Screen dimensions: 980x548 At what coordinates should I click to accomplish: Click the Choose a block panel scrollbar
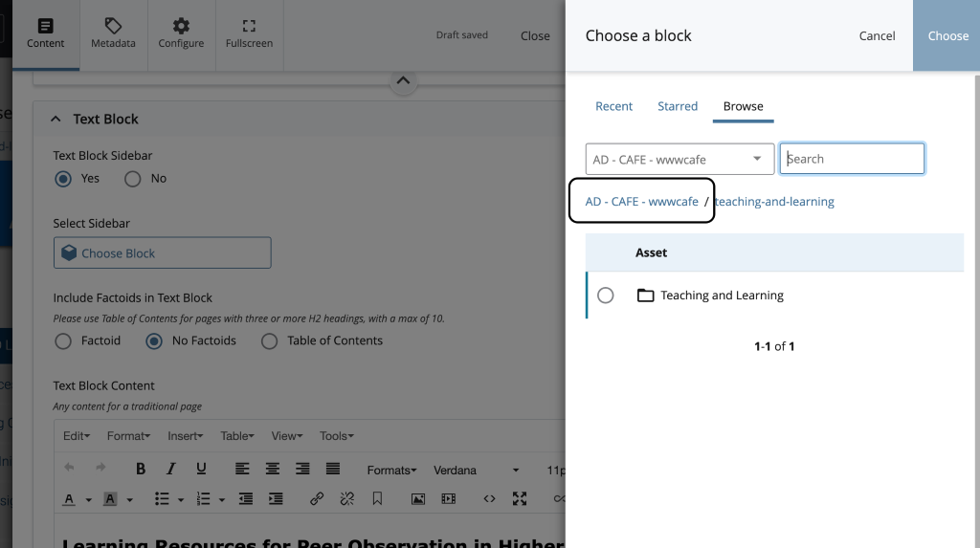977,311
